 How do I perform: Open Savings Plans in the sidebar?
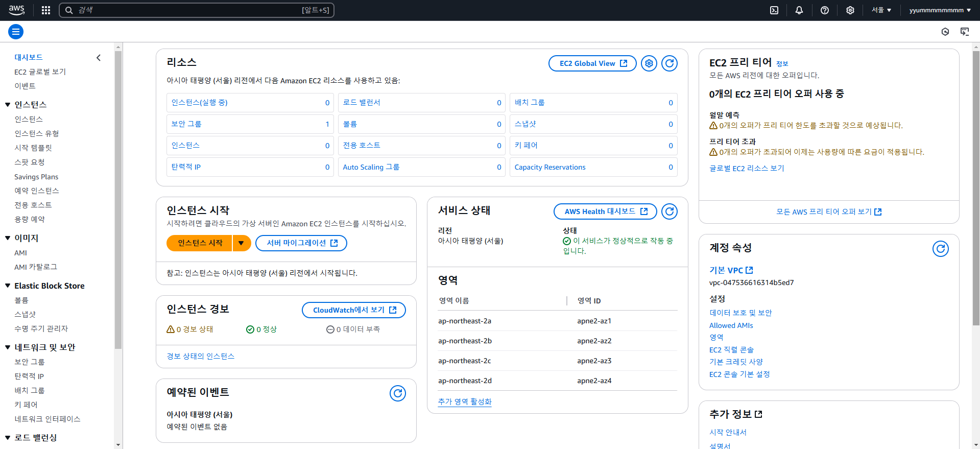[x=36, y=177]
